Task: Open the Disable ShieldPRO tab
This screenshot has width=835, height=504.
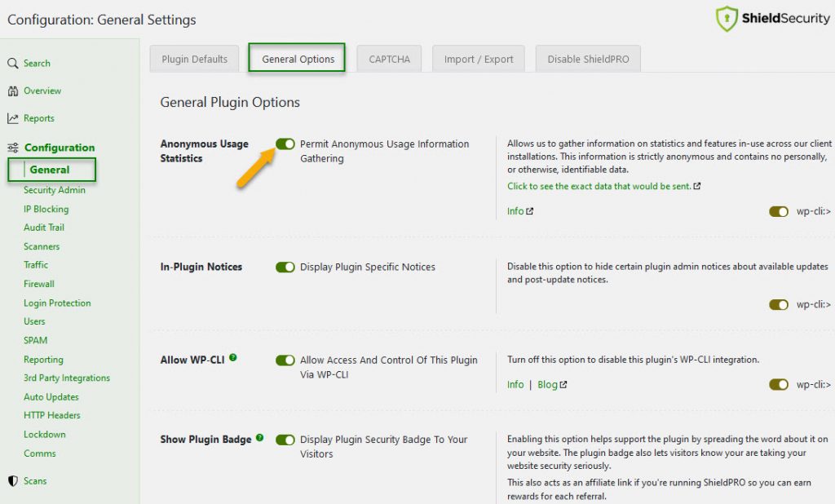Action: point(588,59)
